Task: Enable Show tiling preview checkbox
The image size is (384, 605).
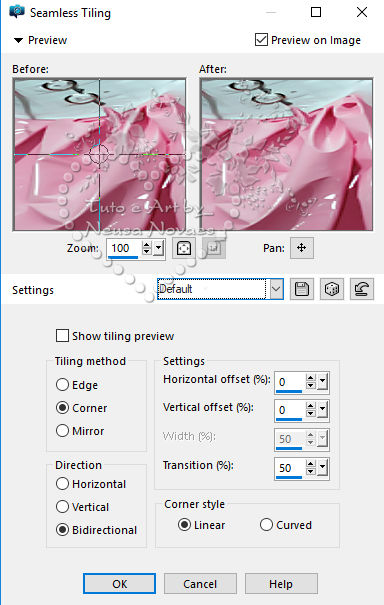Action: pos(62,336)
